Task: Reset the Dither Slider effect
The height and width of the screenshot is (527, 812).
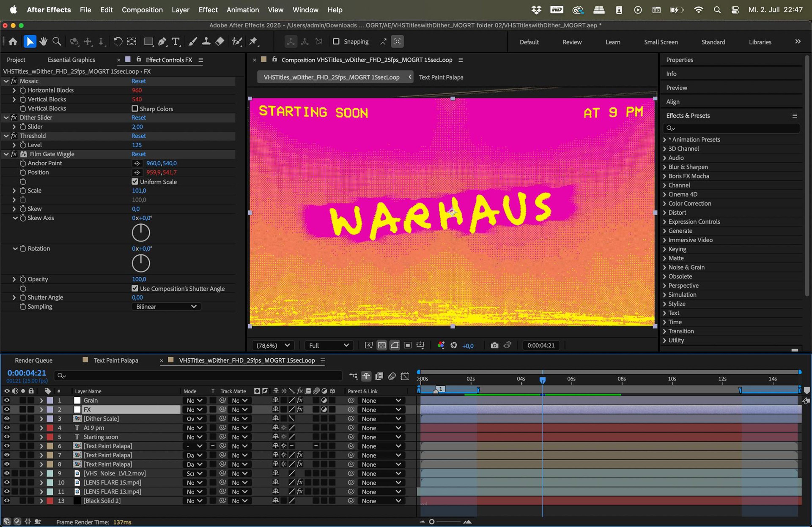Action: point(138,117)
